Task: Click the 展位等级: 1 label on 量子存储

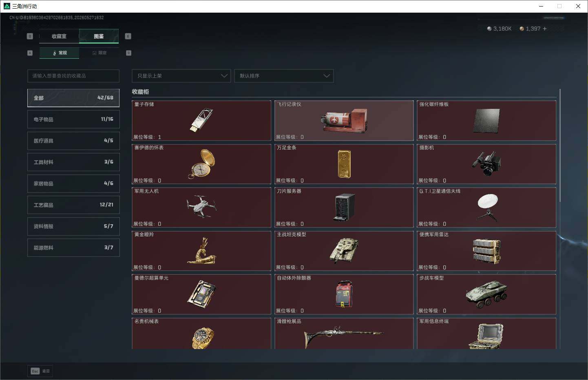Action: point(147,137)
